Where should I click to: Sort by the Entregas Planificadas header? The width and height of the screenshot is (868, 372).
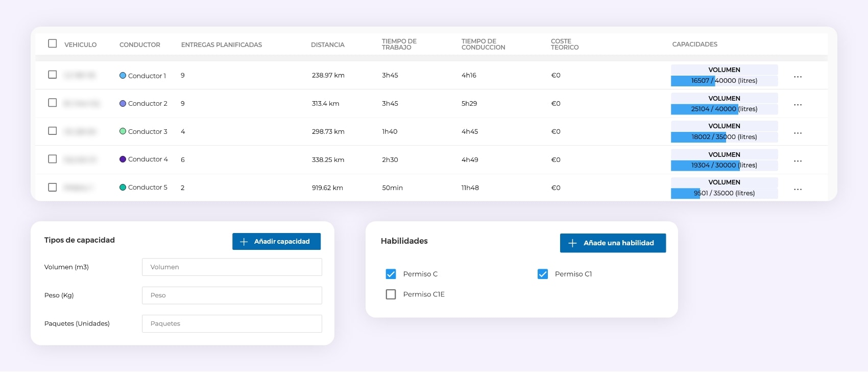[221, 45]
